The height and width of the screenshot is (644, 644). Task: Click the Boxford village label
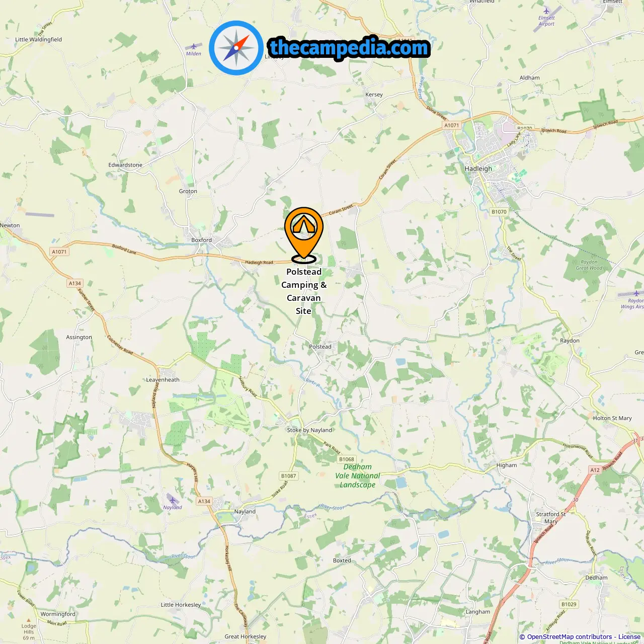click(x=201, y=240)
